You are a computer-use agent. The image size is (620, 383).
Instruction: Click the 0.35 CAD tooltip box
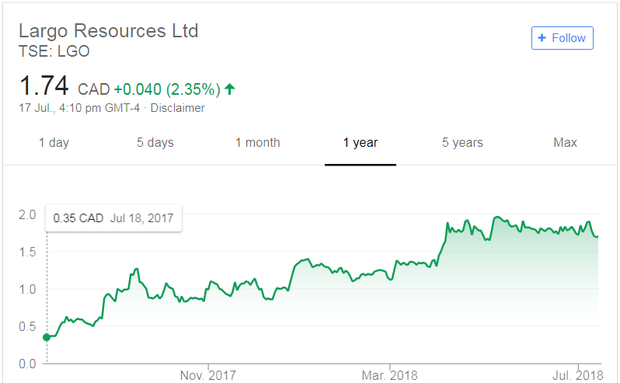(x=113, y=218)
